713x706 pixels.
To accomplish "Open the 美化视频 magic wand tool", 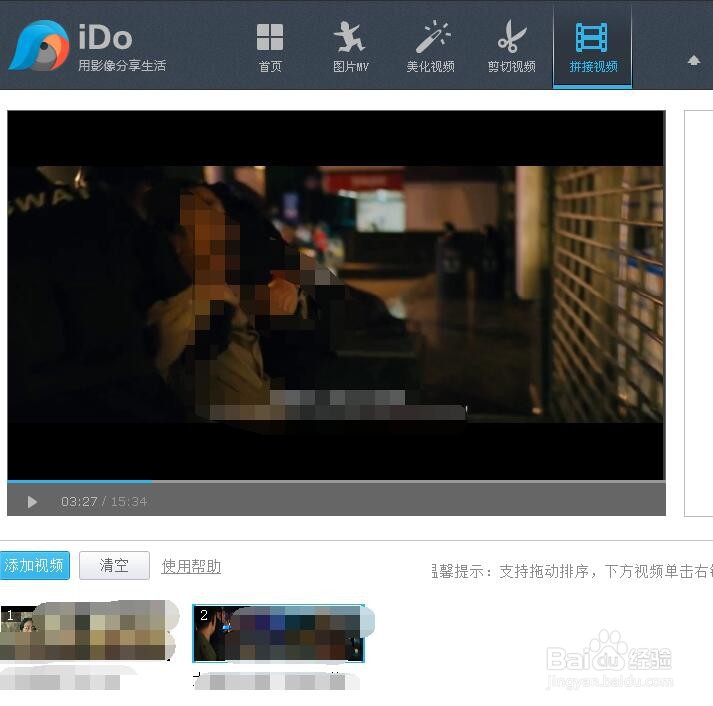I will pos(431,48).
